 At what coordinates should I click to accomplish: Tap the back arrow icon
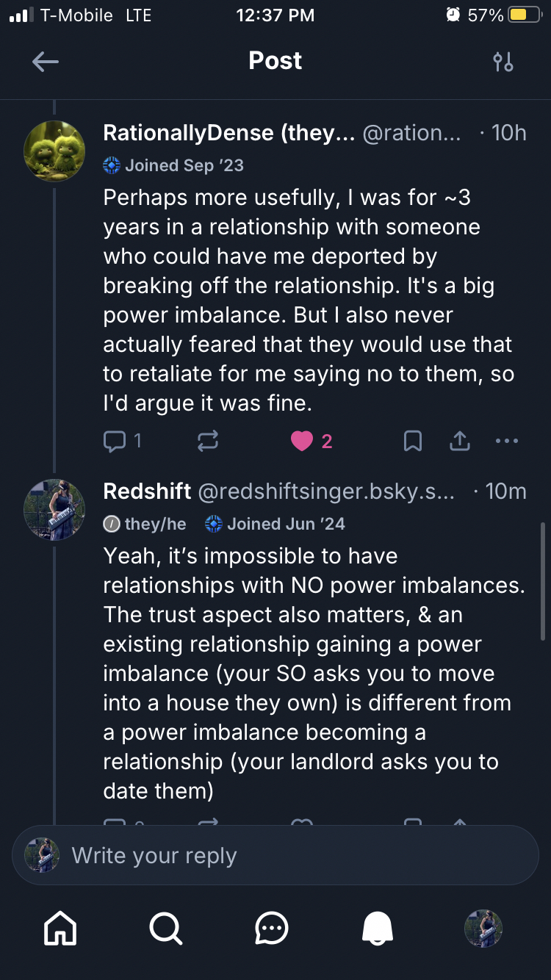click(46, 62)
